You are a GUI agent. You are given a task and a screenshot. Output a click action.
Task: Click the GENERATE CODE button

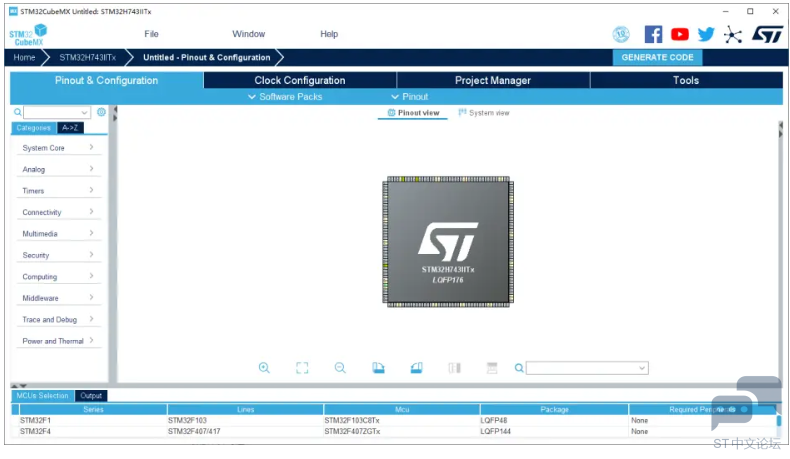tap(657, 57)
